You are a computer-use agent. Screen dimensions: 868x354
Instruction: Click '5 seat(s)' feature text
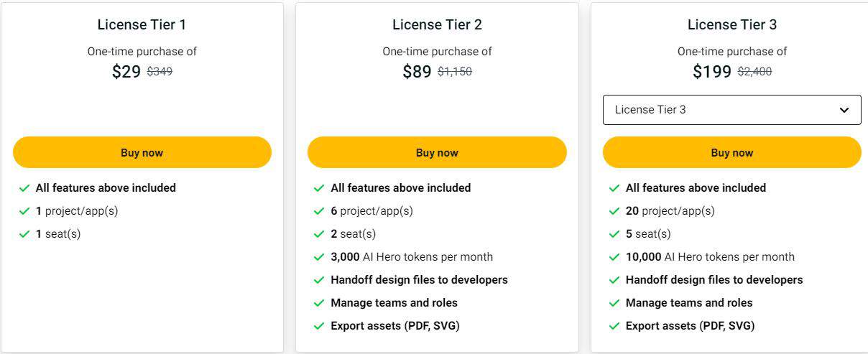[x=648, y=234]
